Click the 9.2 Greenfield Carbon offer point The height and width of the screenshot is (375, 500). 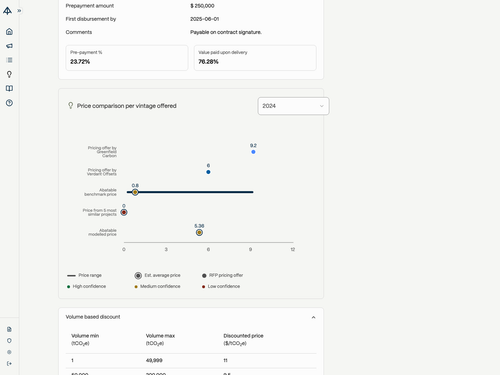(253, 152)
